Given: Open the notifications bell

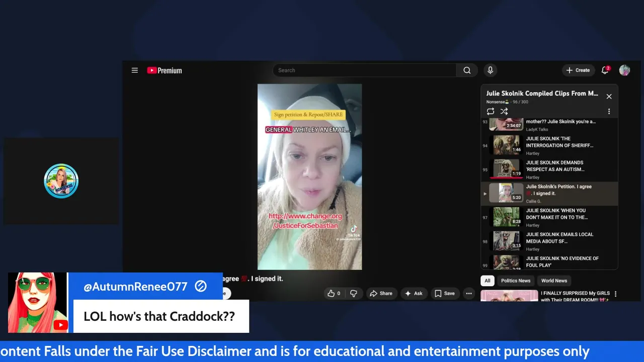Looking at the screenshot, I should coord(605,70).
